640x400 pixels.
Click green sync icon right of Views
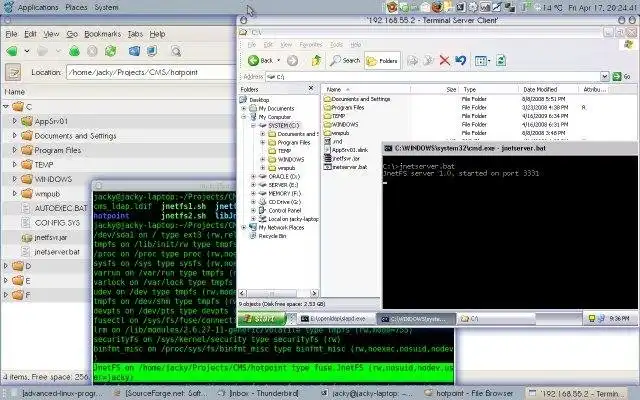coord(501,61)
